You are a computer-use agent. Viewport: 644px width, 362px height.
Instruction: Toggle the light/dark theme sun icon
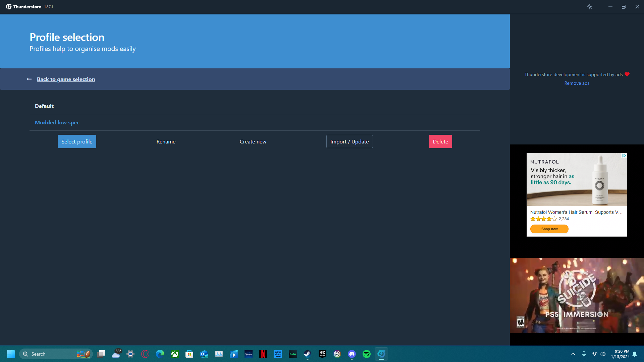(590, 7)
